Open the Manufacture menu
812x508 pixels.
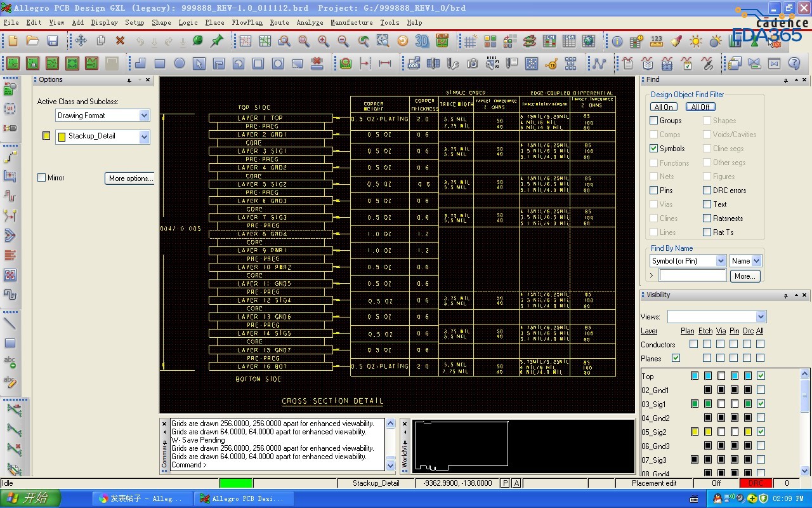tap(351, 22)
